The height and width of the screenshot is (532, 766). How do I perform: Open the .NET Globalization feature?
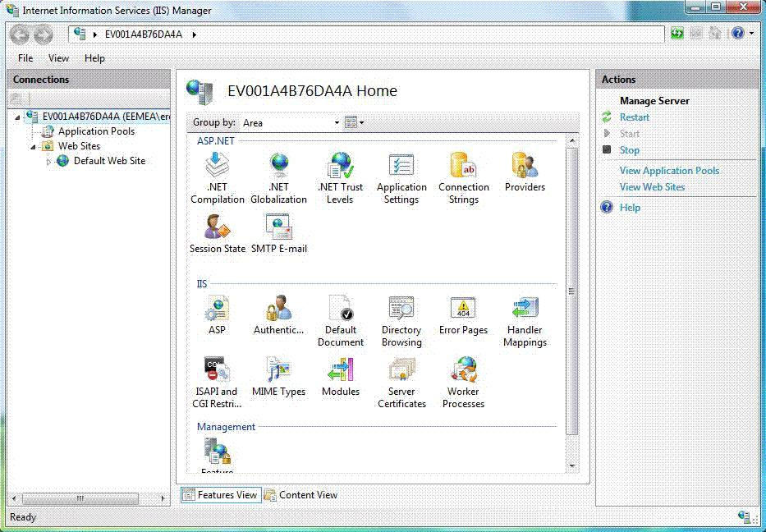pyautogui.click(x=279, y=178)
